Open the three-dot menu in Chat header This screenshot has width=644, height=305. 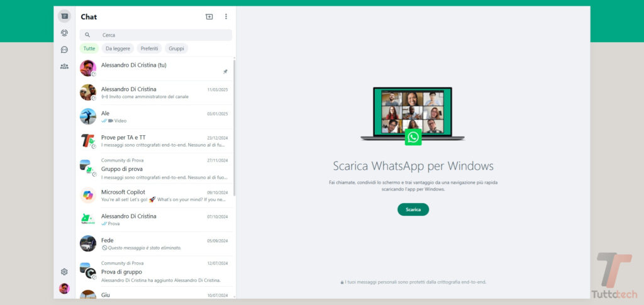[226, 16]
